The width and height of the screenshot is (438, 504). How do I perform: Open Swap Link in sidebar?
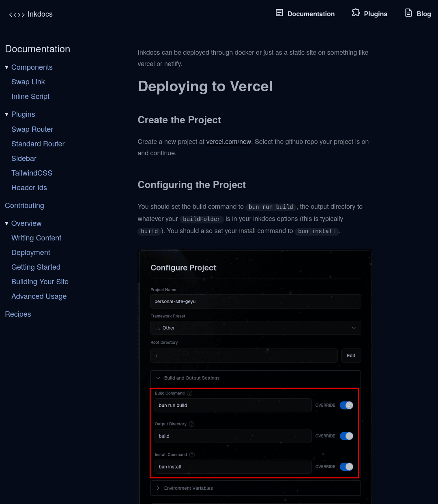28,82
